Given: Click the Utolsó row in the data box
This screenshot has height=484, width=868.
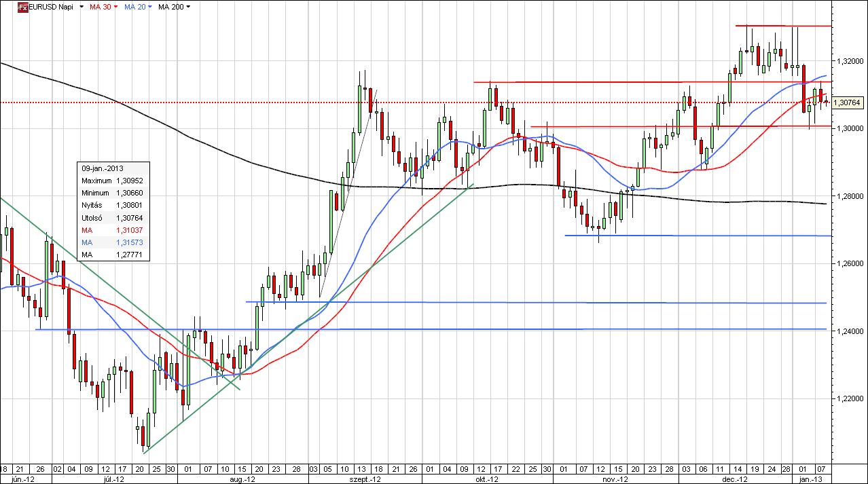Looking at the screenshot, I should tap(114, 217).
